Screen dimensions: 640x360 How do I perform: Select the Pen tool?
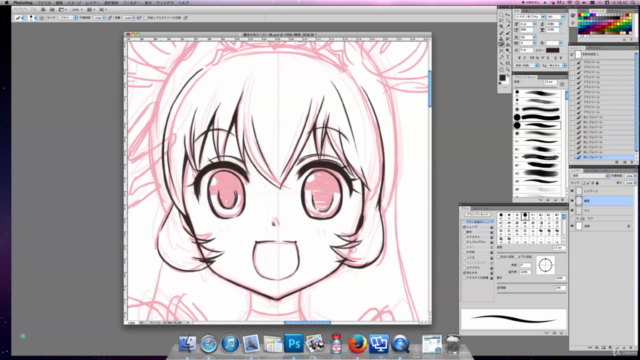tap(501, 57)
